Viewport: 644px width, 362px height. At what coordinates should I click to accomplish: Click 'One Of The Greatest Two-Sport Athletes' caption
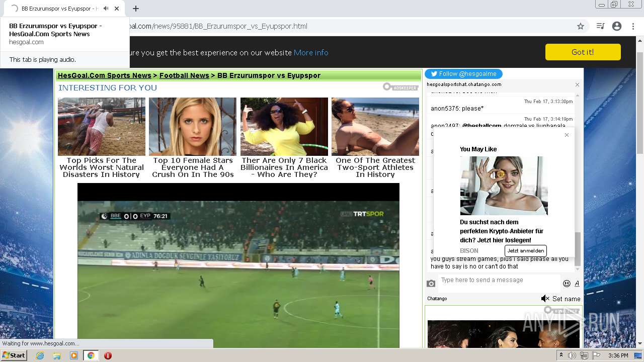click(375, 167)
